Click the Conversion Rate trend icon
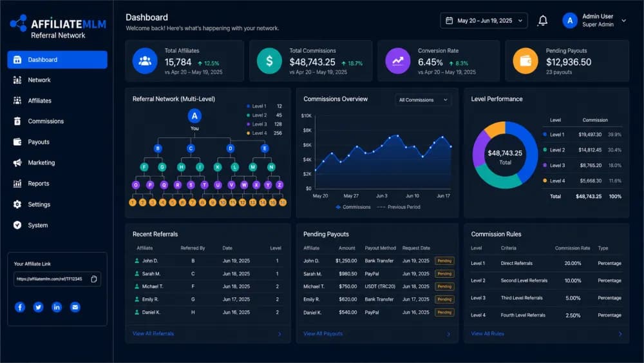Viewport: 644px width, 363px height. 397,61
